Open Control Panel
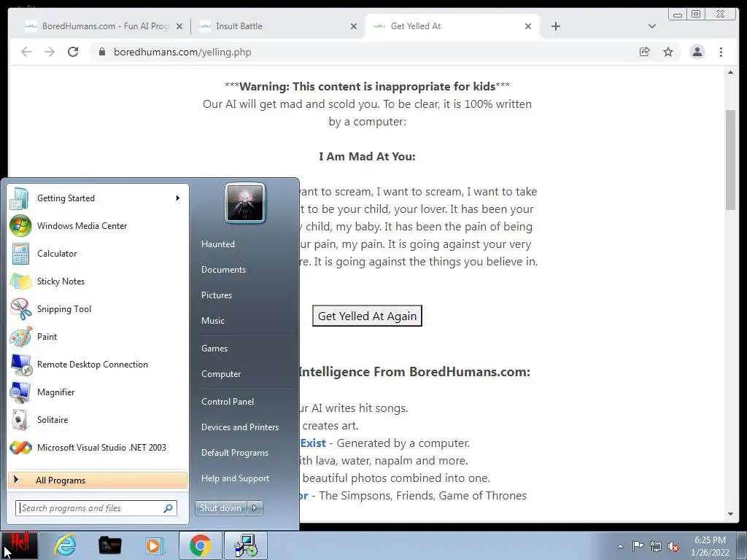 (x=228, y=402)
